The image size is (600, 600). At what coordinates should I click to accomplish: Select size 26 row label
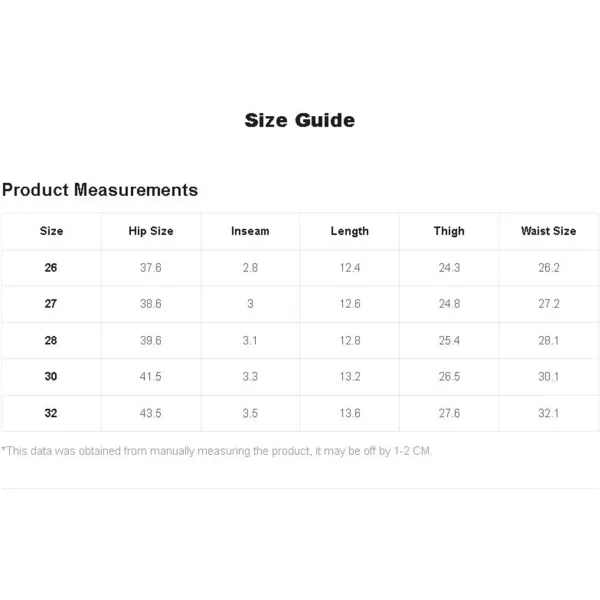51,267
